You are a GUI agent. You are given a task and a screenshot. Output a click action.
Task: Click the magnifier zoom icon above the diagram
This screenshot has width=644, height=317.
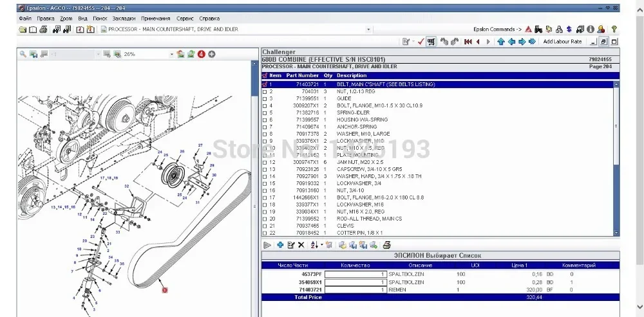pyautogui.click(x=23, y=54)
